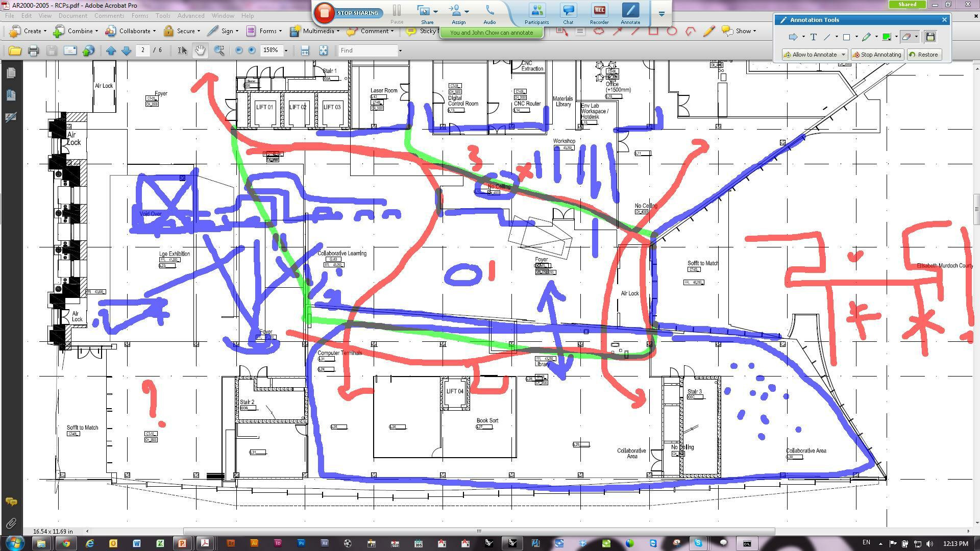Click the Windows Start button
Viewport: 980px width, 551px height.
pyautogui.click(x=15, y=543)
